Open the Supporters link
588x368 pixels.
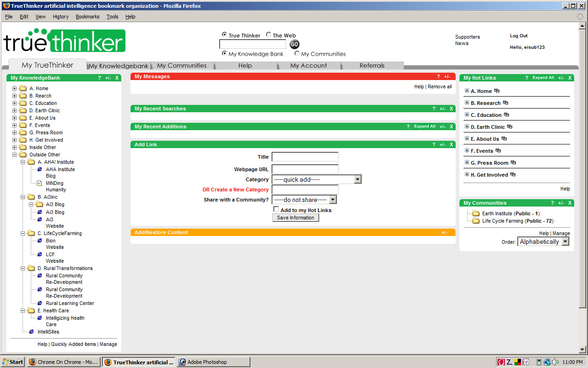[468, 37]
